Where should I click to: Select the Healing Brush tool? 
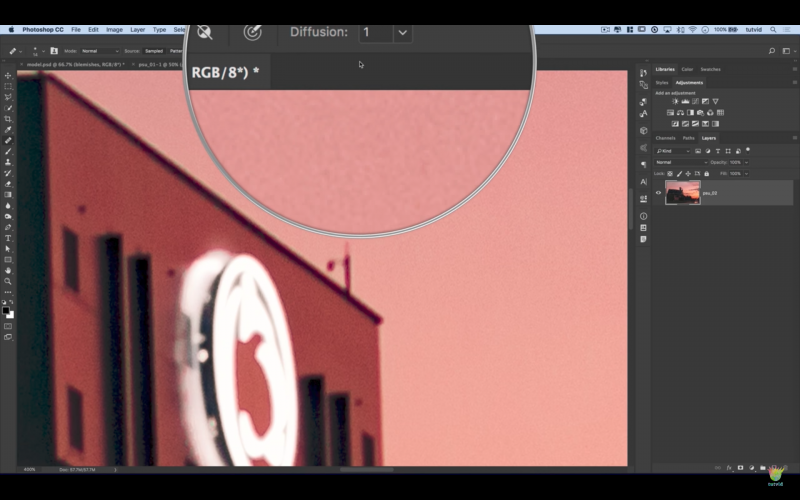tap(8, 140)
